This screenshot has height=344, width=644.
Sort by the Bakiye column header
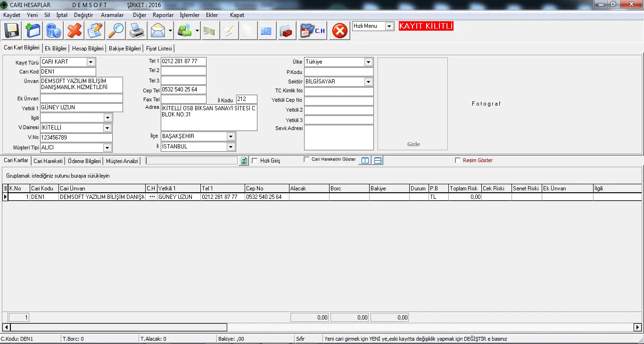(389, 188)
